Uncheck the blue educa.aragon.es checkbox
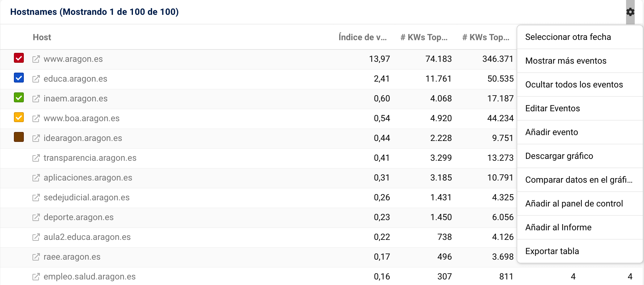The height and width of the screenshot is (285, 644). pyautogui.click(x=19, y=78)
